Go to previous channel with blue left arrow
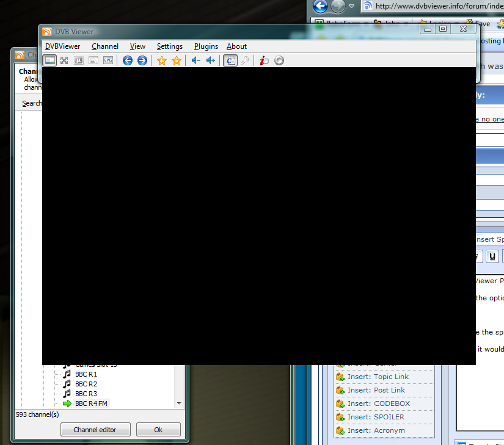 pos(128,60)
